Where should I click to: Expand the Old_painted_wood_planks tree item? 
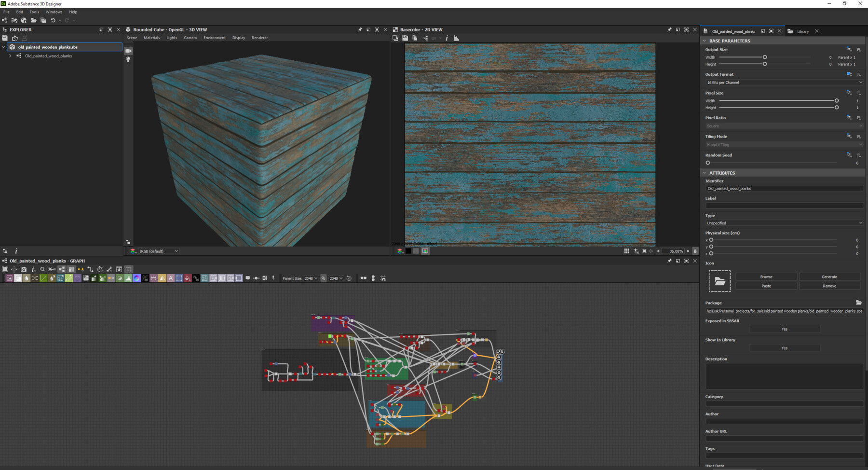click(11, 55)
